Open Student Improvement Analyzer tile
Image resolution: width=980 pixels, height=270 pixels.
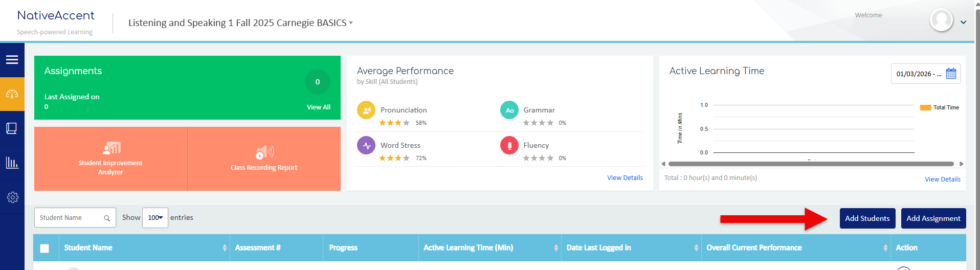click(110, 159)
